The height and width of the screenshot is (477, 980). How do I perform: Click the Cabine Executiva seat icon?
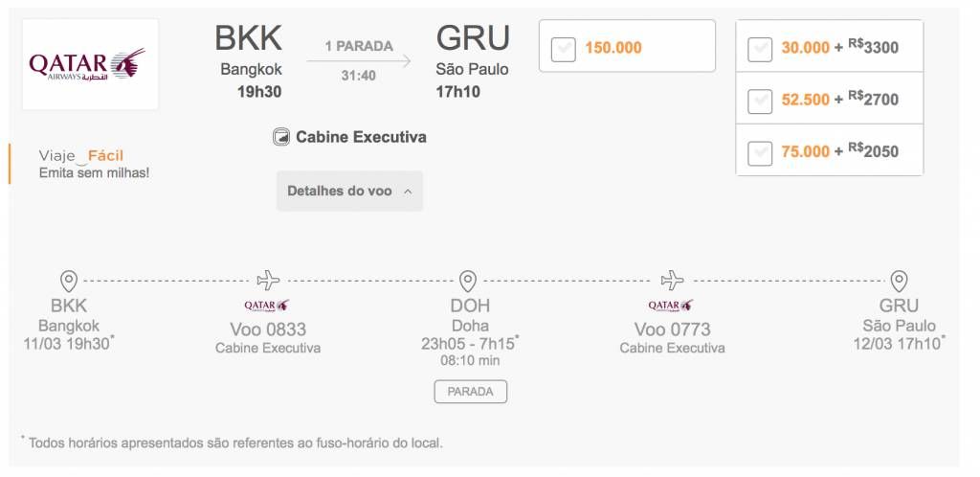tap(281, 137)
